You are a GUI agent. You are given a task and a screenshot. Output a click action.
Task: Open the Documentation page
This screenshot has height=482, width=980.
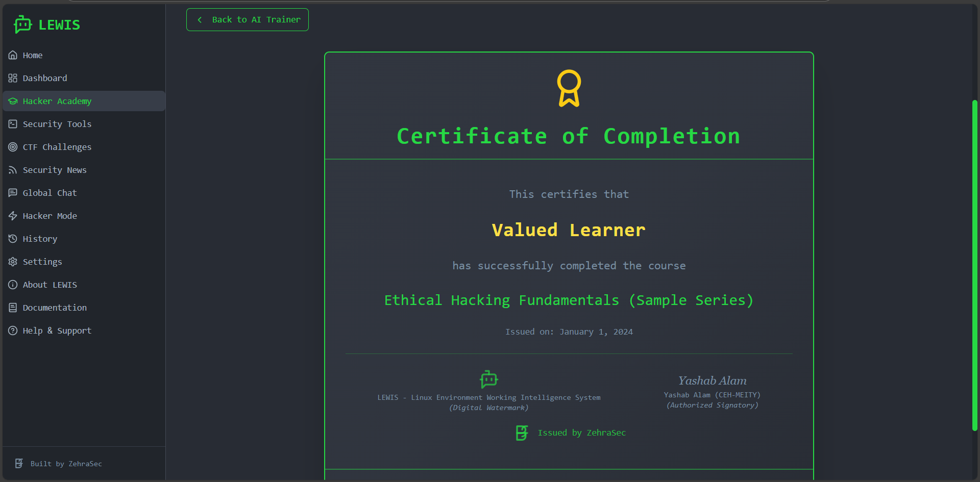point(55,308)
